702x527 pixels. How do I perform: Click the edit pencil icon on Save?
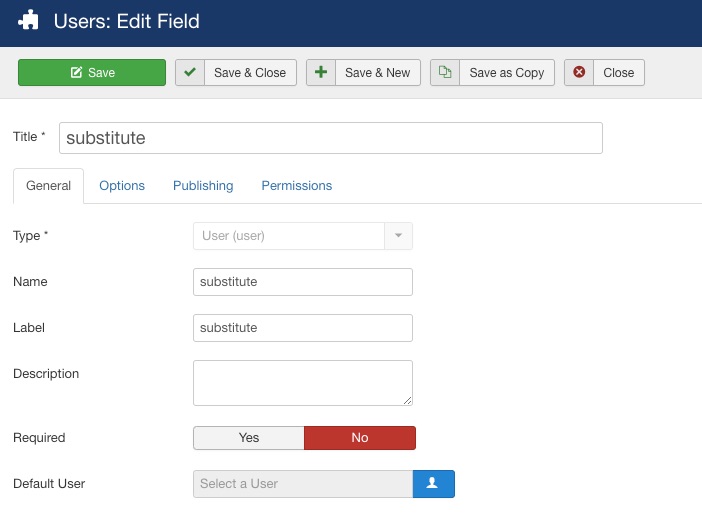click(x=77, y=72)
